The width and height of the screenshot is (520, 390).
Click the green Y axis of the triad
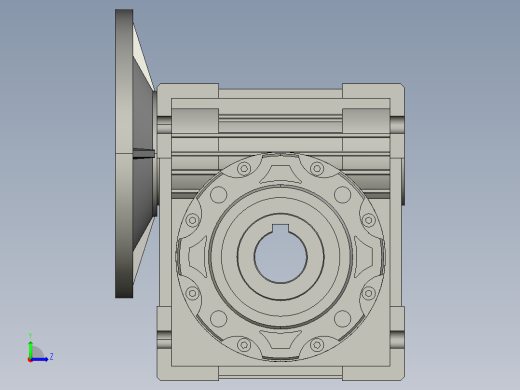click(x=31, y=349)
